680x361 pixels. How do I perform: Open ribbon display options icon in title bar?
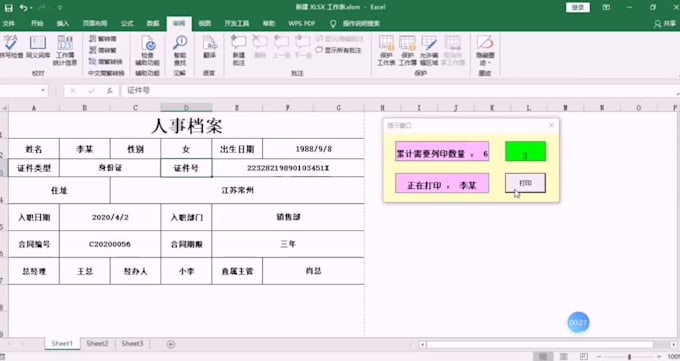606,7
